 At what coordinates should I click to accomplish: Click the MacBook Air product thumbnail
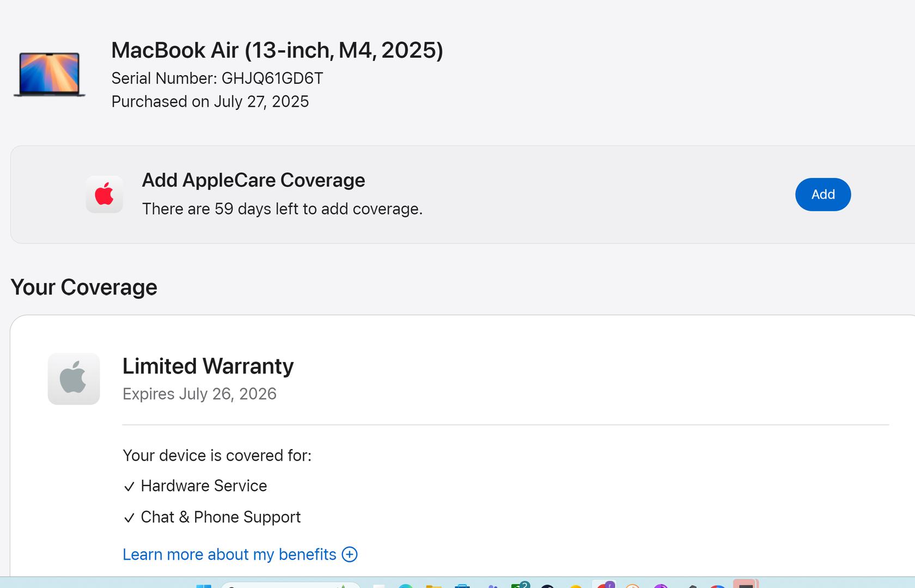click(50, 75)
